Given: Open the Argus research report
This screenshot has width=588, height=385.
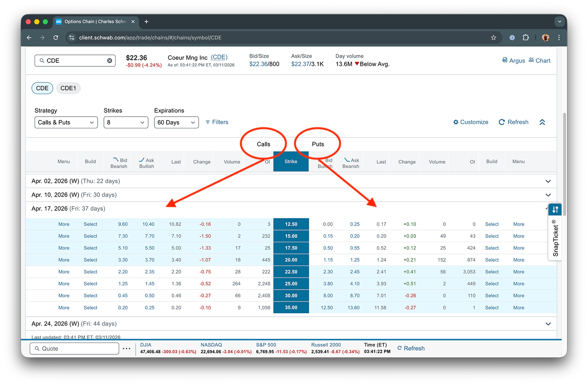Looking at the screenshot, I should (x=514, y=60).
